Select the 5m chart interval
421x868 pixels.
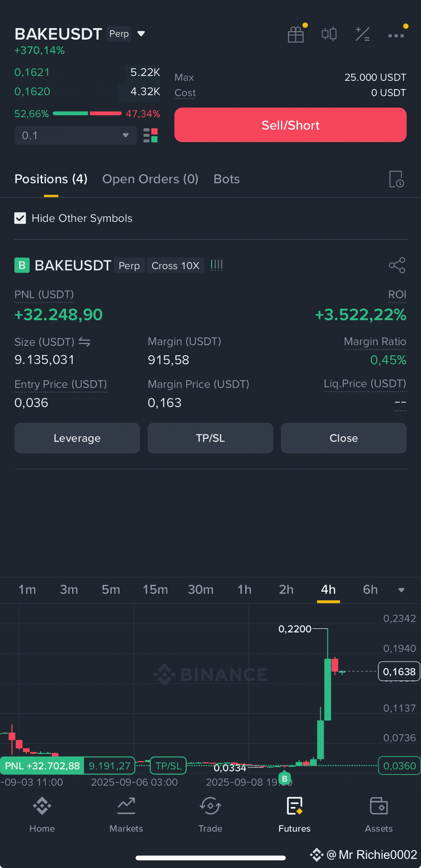tap(111, 590)
